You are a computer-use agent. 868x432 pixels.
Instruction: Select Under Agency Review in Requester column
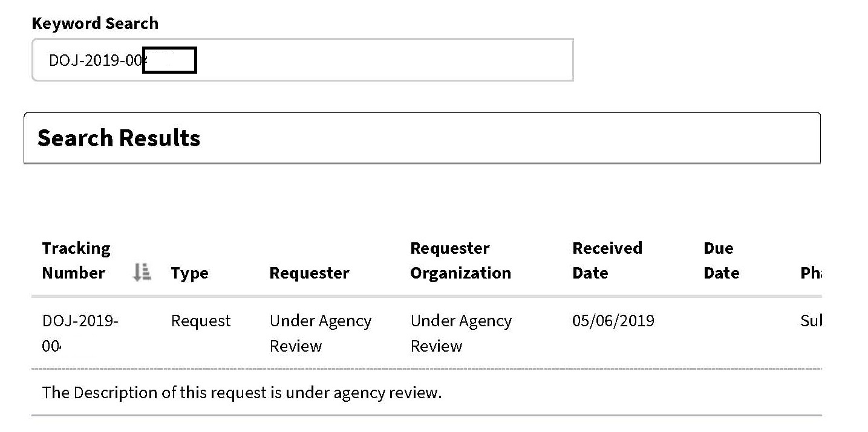pos(320,333)
